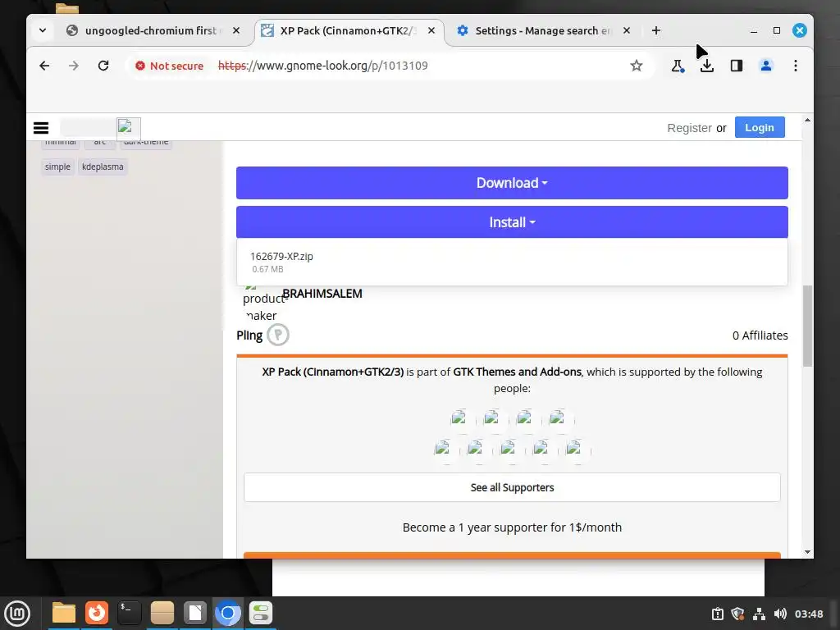Open the site hamburger menu
Viewport: 840px width, 630px height.
[41, 128]
